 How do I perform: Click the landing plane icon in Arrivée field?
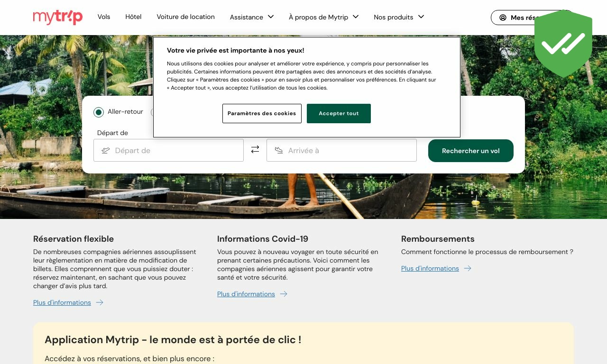(x=279, y=150)
